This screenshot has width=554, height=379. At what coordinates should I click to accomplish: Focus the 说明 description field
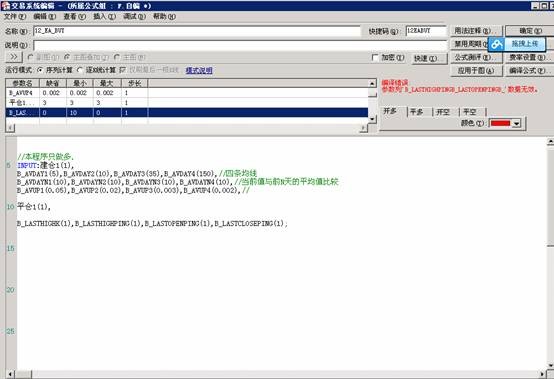[240, 45]
